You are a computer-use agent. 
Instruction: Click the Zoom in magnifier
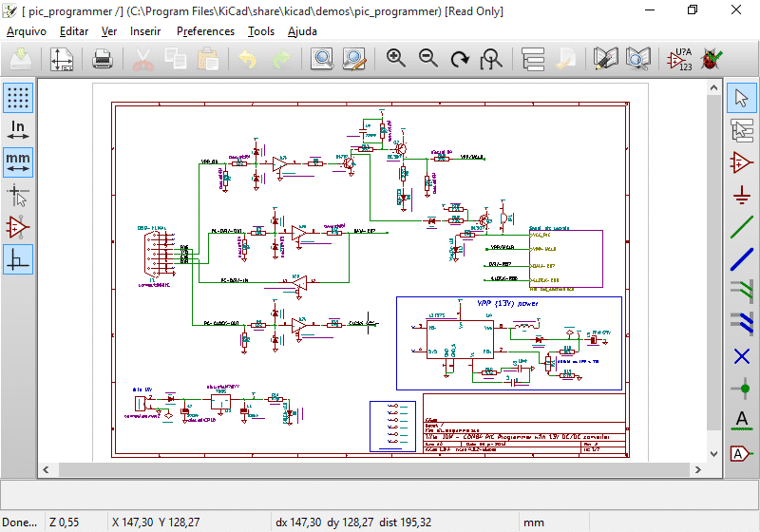tap(396, 59)
